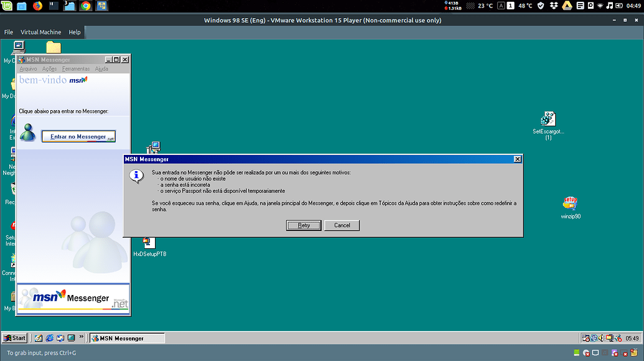Click the Show Desktop Quick Launch icon

tap(71, 337)
